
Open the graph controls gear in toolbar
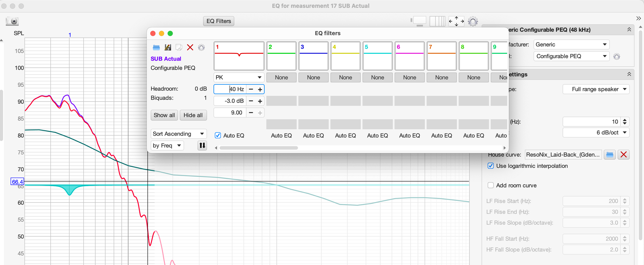pos(473,21)
